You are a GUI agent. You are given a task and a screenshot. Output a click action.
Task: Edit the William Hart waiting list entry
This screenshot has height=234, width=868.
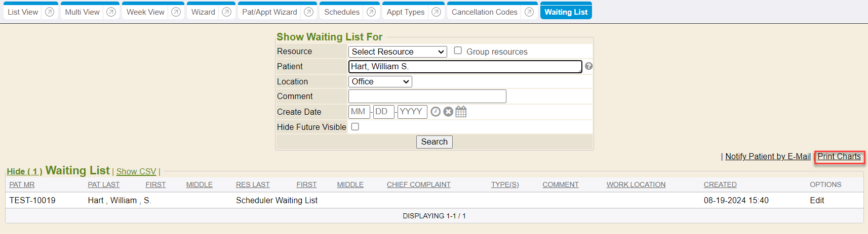pos(817,200)
